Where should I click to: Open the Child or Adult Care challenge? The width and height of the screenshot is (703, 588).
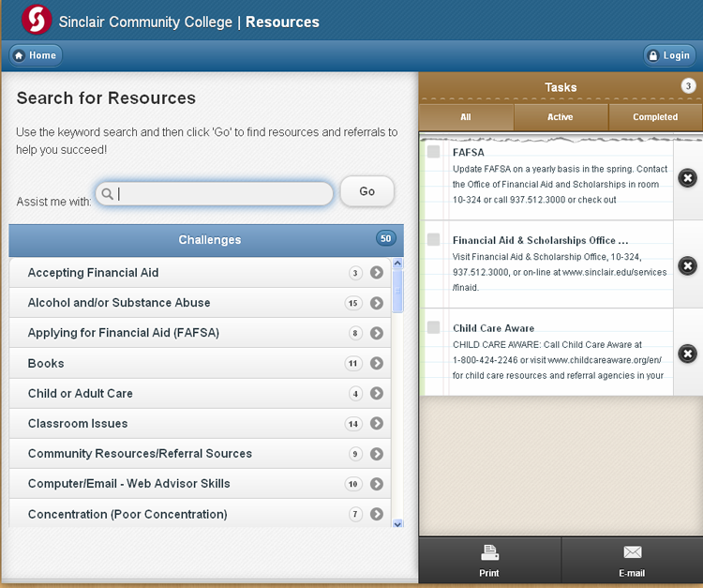tap(200, 393)
